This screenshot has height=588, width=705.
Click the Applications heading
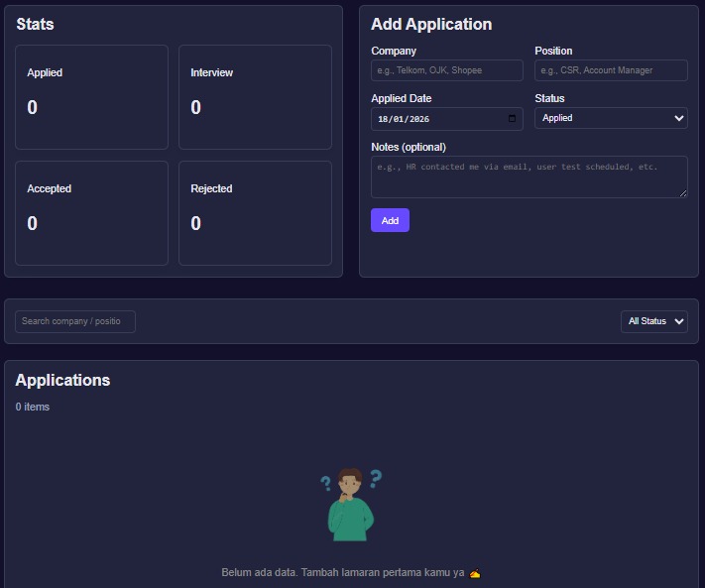click(62, 381)
